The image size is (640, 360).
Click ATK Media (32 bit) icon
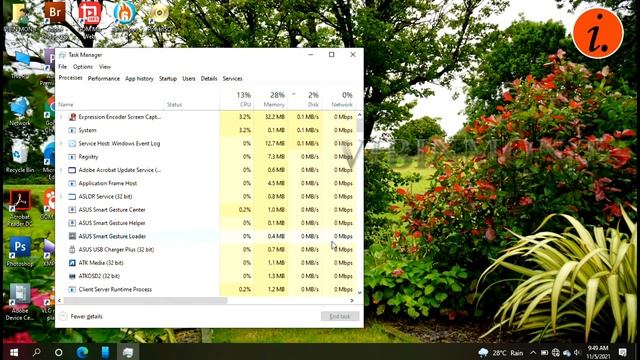72,263
